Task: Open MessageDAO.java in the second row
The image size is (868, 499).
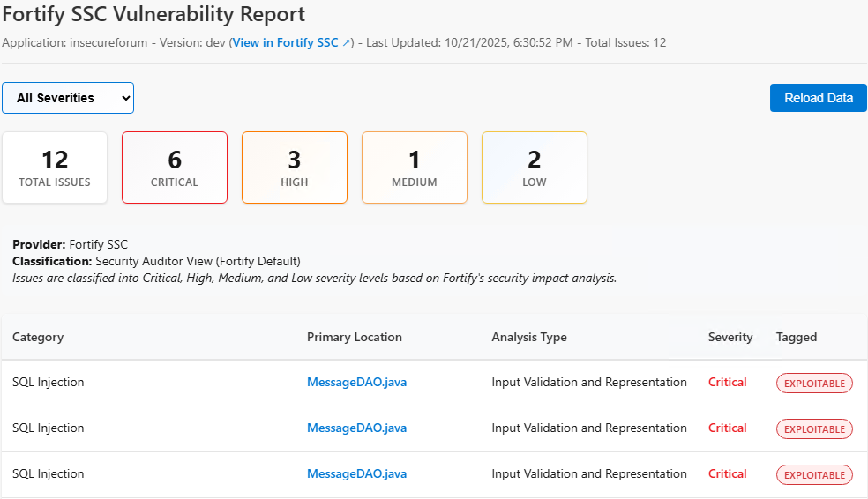Action: coord(356,428)
